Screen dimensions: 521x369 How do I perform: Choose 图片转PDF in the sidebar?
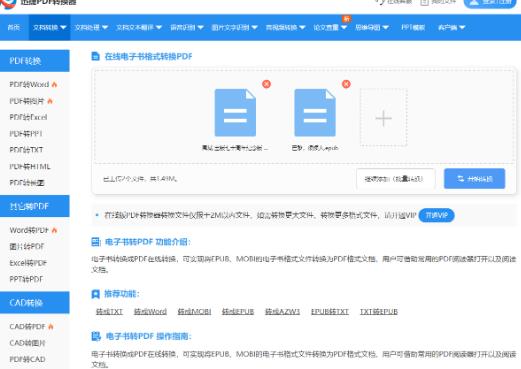click(27, 246)
